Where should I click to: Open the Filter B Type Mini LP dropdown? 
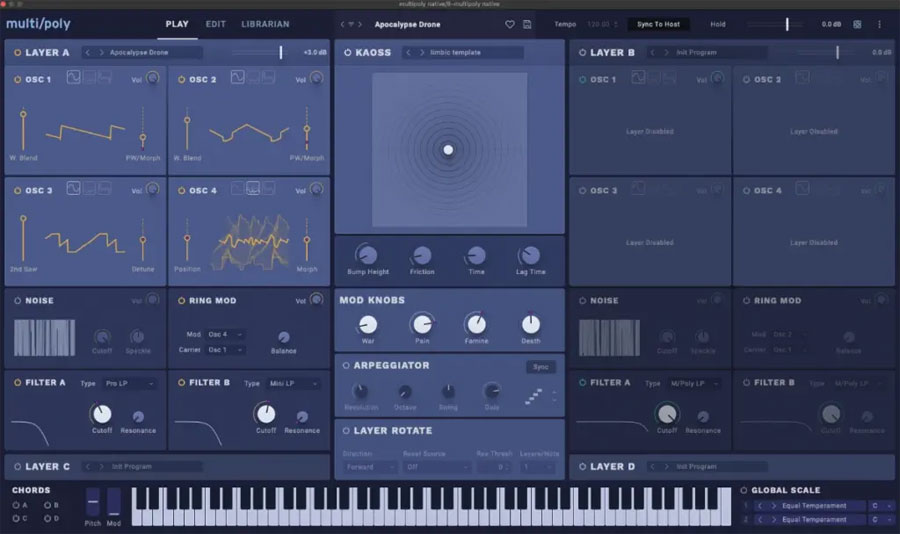tap(294, 384)
